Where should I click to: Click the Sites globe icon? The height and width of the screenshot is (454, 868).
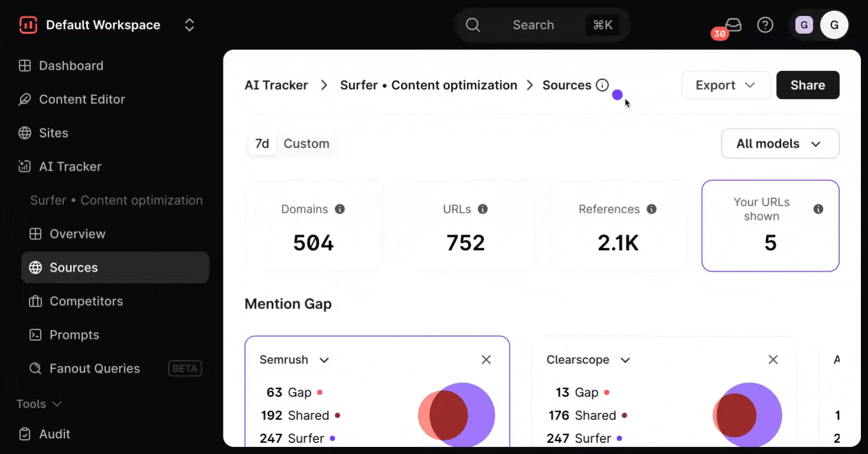coord(25,133)
